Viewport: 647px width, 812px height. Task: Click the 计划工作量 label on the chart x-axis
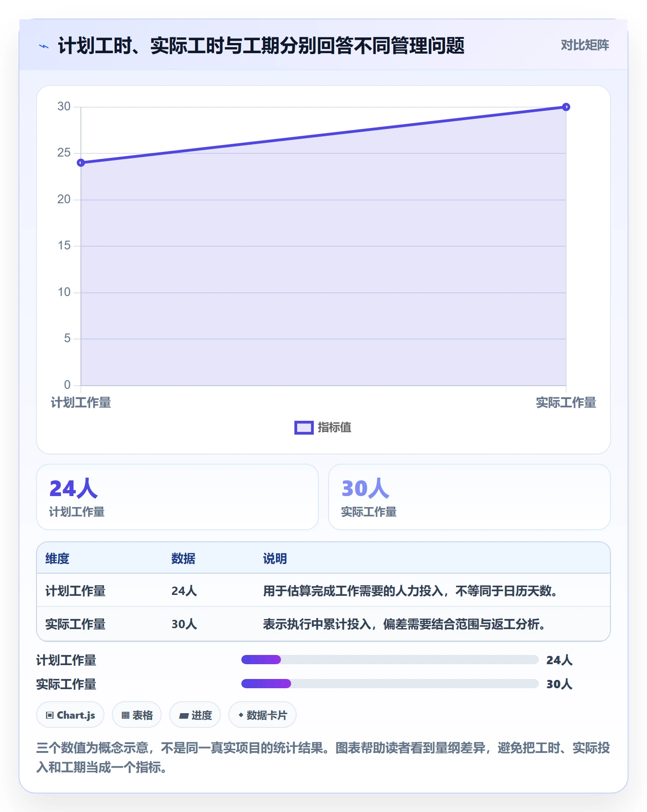click(81, 403)
